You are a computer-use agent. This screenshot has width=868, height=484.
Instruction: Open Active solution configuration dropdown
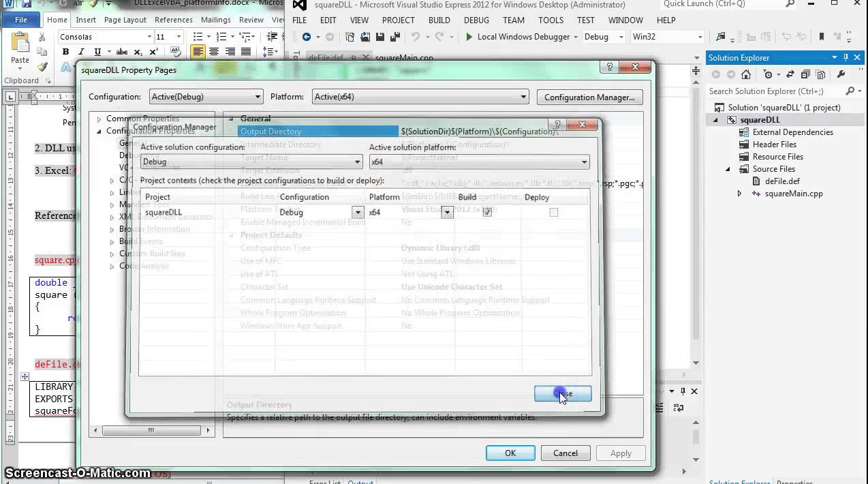point(357,162)
